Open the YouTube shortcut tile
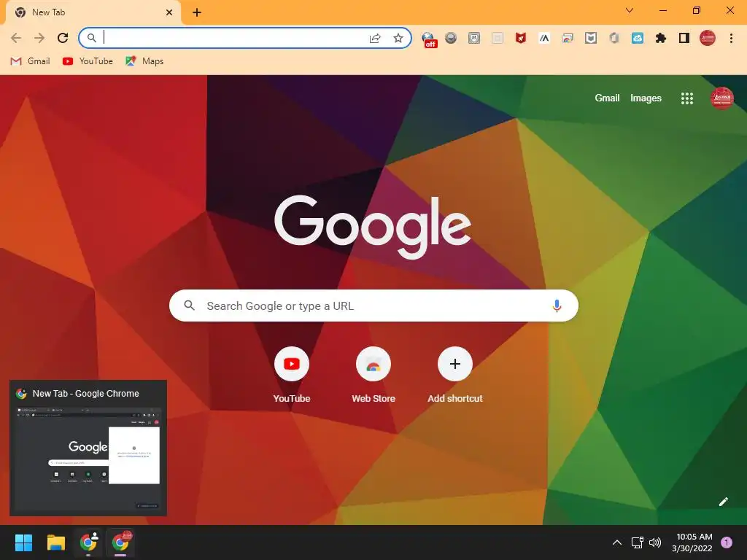The height and width of the screenshot is (560, 747). pos(292,376)
